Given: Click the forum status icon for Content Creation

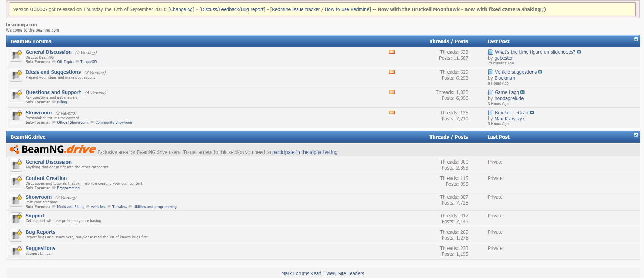Looking at the screenshot, I should 16,181.
